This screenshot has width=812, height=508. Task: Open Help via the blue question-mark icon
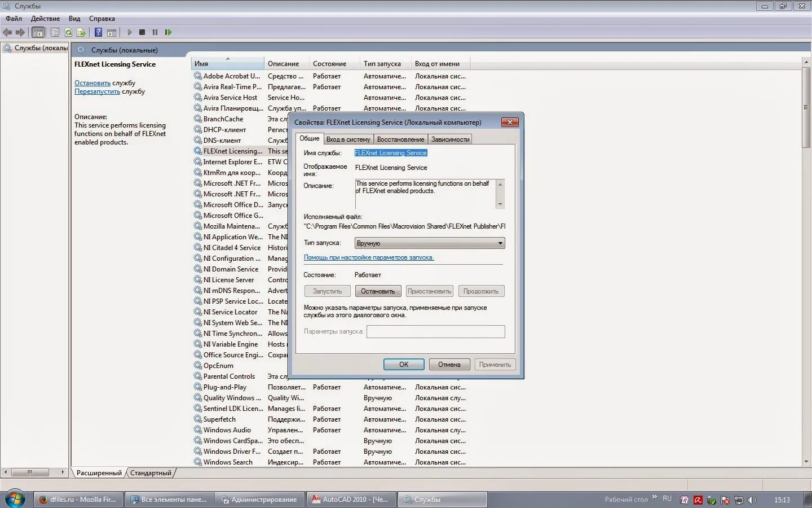(98, 32)
